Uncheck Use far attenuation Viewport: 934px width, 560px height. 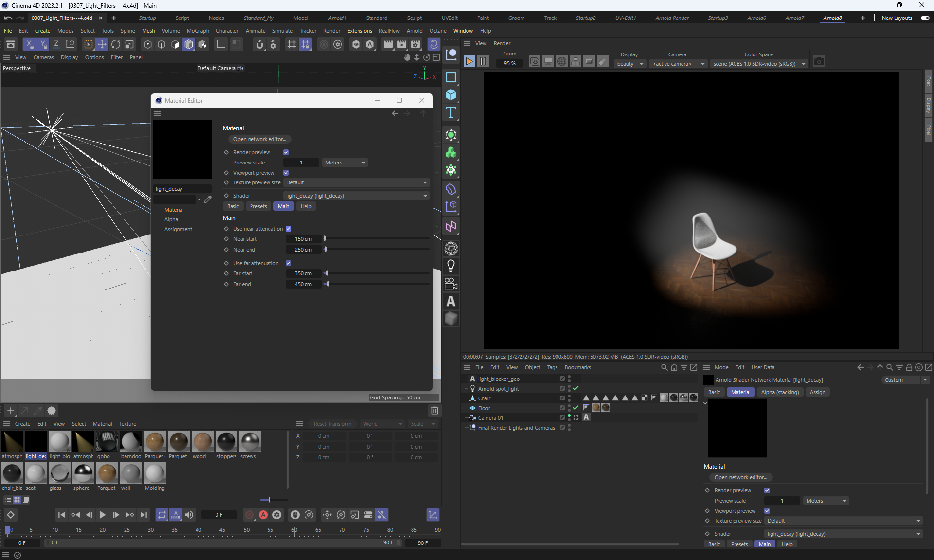click(288, 263)
